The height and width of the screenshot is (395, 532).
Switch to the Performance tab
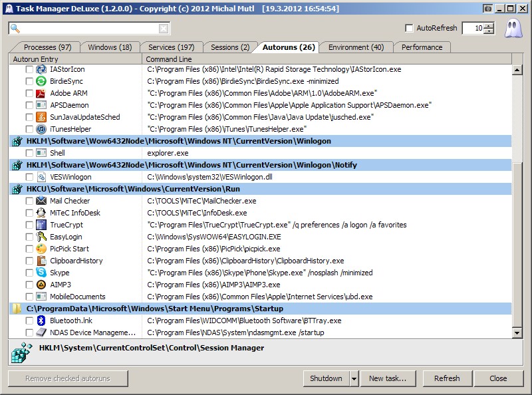pos(422,47)
